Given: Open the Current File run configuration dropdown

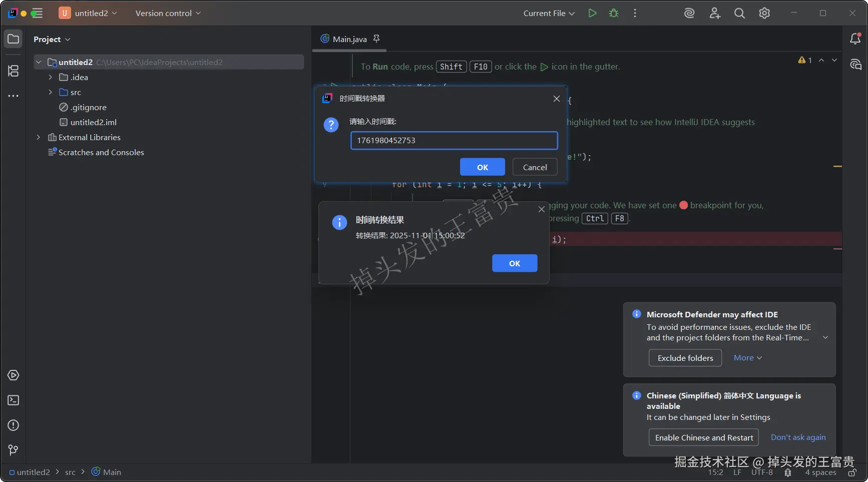Looking at the screenshot, I should pos(549,14).
